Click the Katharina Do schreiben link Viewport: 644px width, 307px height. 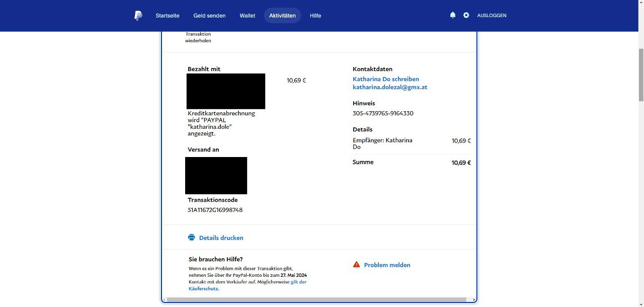385,79
